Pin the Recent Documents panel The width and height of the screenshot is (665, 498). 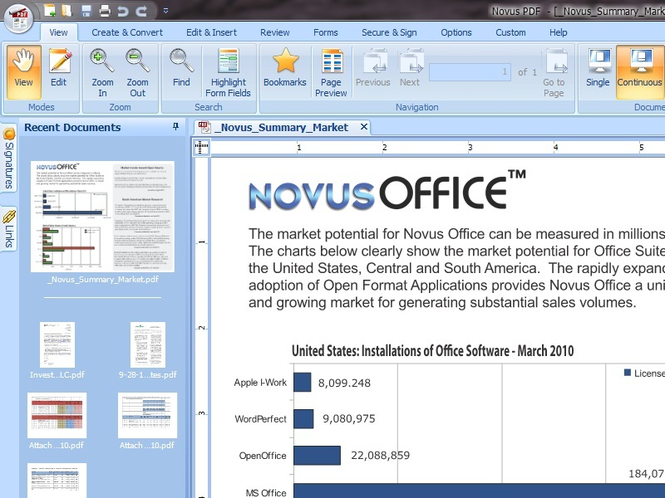click(x=176, y=126)
